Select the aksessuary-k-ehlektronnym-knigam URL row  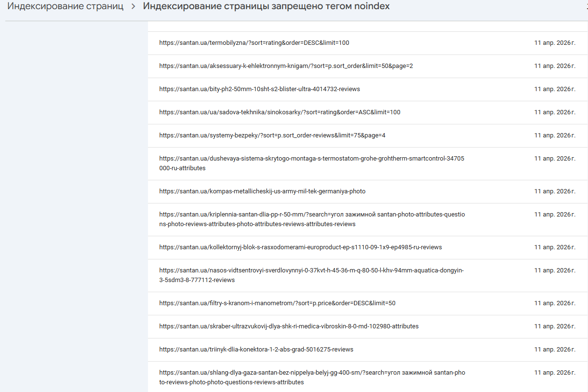[368, 66]
